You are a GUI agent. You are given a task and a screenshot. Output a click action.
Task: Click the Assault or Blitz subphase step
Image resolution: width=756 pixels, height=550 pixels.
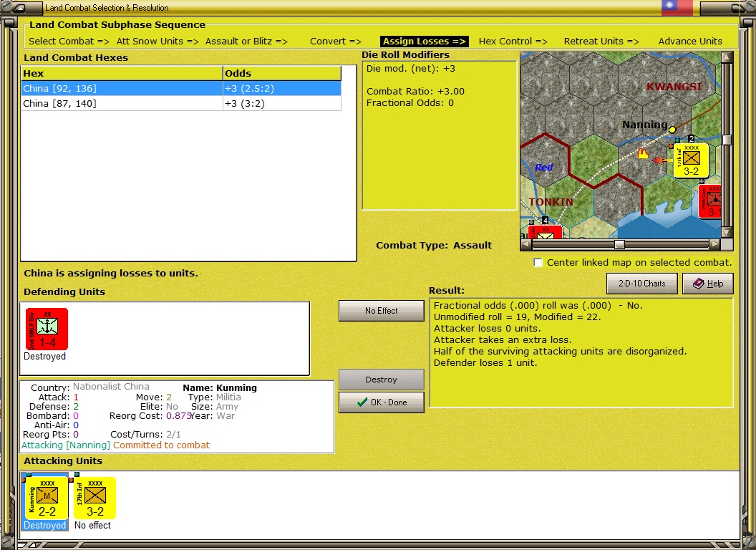tap(246, 42)
